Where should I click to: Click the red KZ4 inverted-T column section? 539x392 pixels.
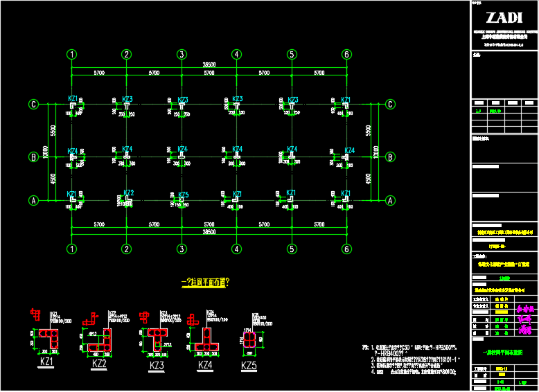coord(207,339)
